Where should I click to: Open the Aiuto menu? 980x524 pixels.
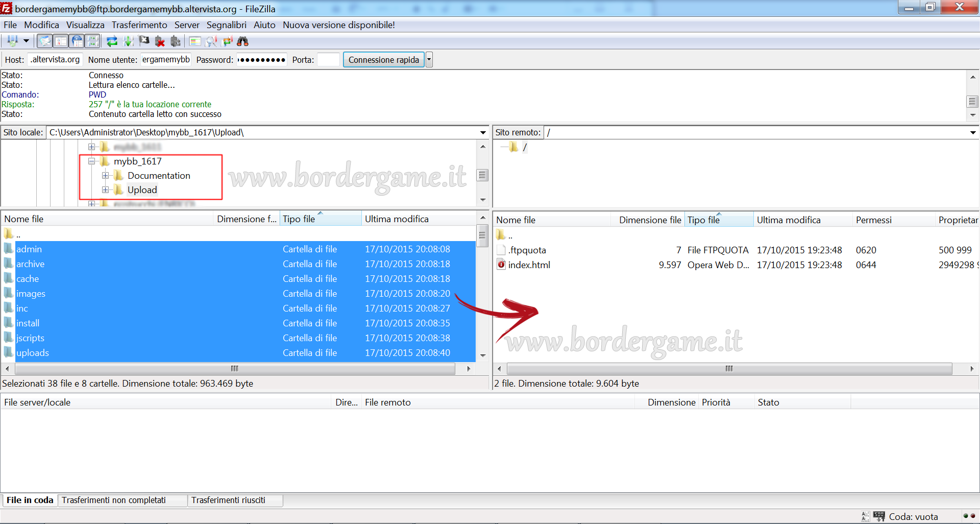coord(264,25)
